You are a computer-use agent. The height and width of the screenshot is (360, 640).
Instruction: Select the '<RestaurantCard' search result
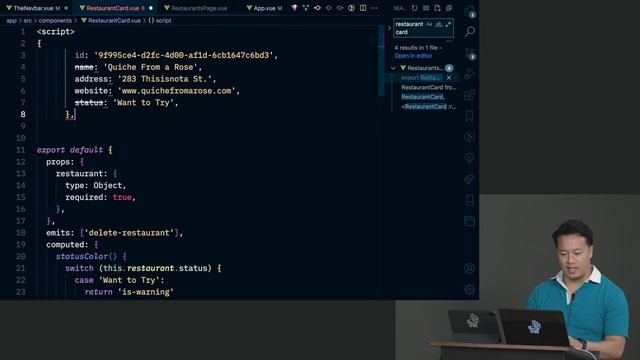(428, 107)
